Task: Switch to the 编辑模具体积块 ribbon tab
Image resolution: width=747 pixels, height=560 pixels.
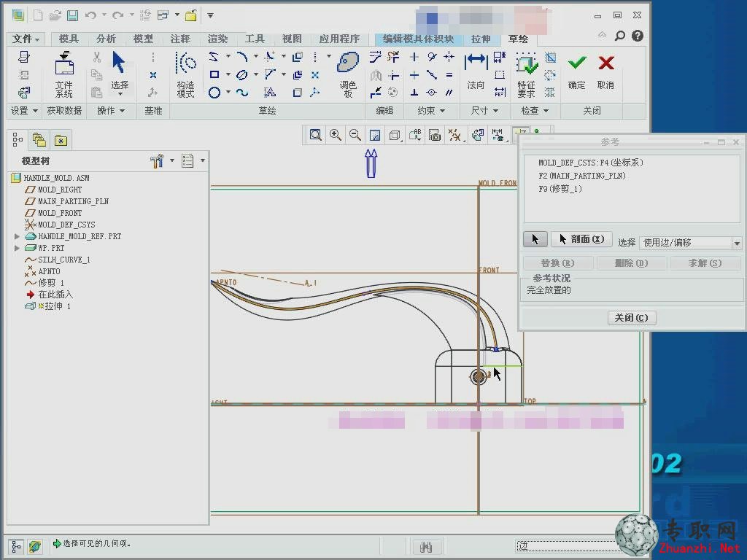Action: pos(418,39)
